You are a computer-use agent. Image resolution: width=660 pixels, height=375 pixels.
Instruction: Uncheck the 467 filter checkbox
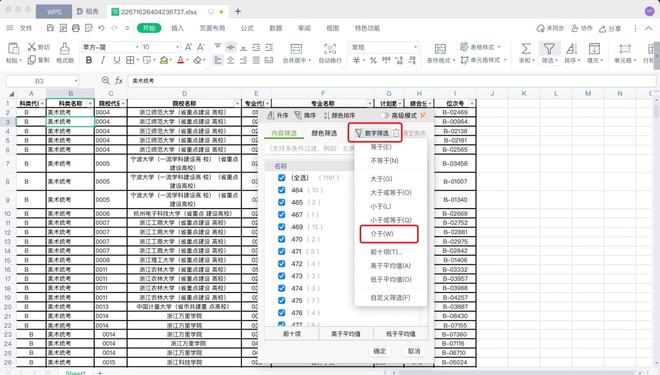point(282,214)
